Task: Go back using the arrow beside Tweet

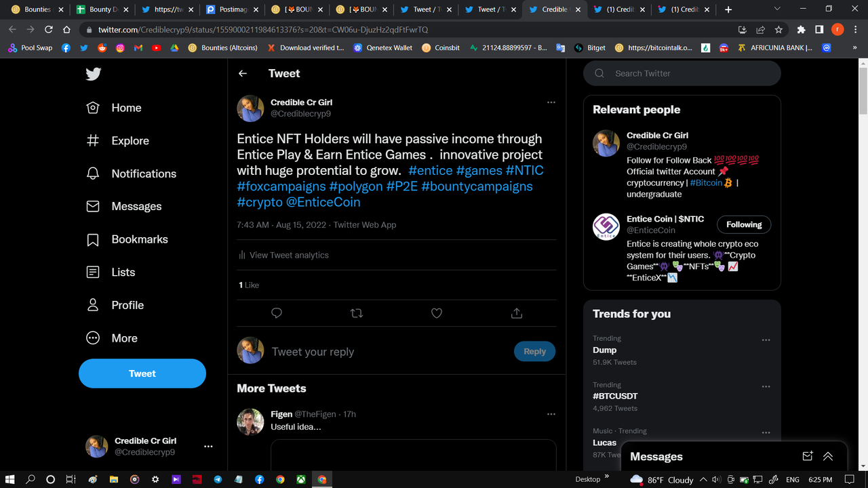Action: coord(243,73)
